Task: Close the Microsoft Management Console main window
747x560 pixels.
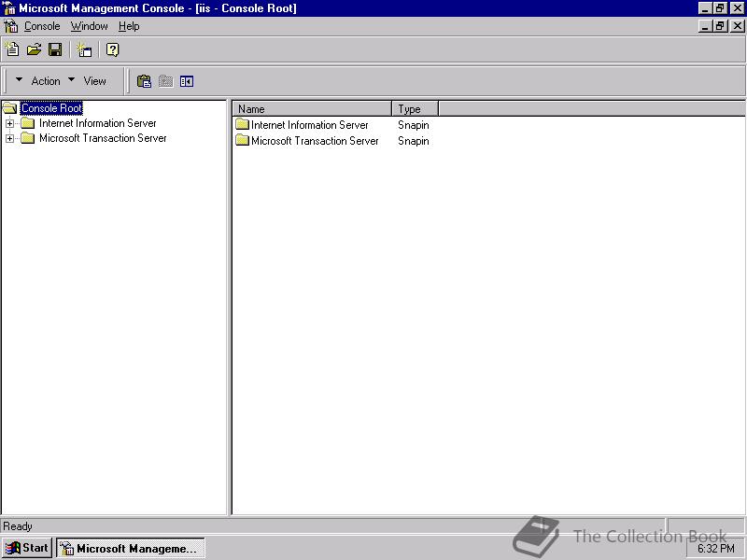Action: pyautogui.click(x=738, y=8)
